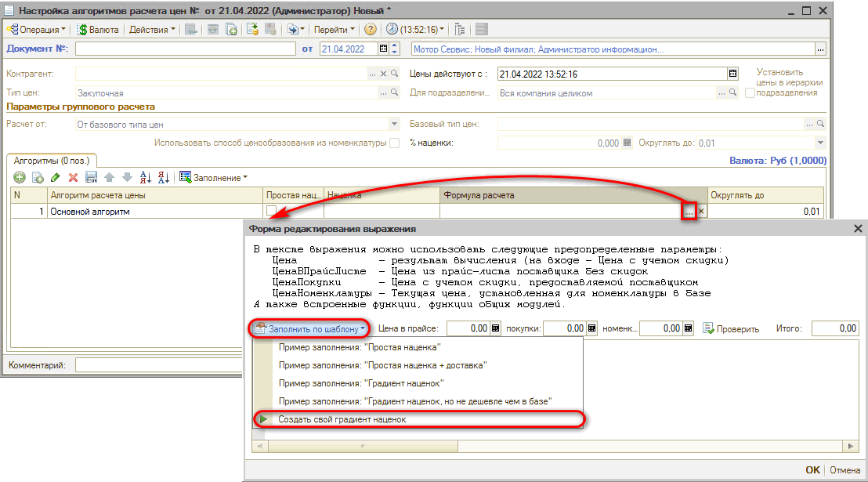
Task: Open the Заполнить по шаблону dropdown
Action: coord(310,328)
